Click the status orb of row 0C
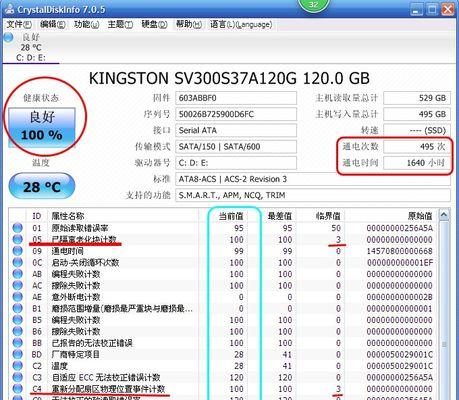This screenshot has height=400, width=459. [x=17, y=262]
